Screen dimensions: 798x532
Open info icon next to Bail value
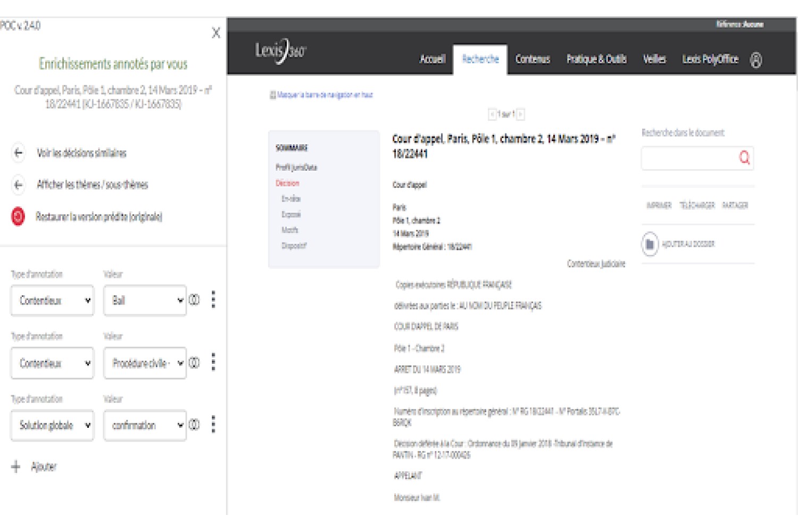(194, 300)
